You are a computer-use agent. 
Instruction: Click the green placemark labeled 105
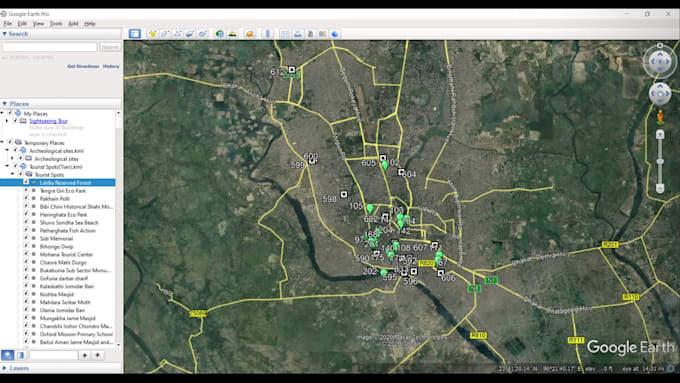[369, 209]
